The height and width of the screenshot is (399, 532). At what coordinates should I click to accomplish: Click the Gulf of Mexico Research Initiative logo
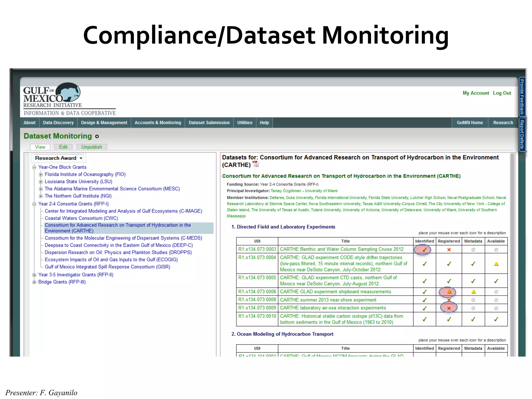coord(69,99)
